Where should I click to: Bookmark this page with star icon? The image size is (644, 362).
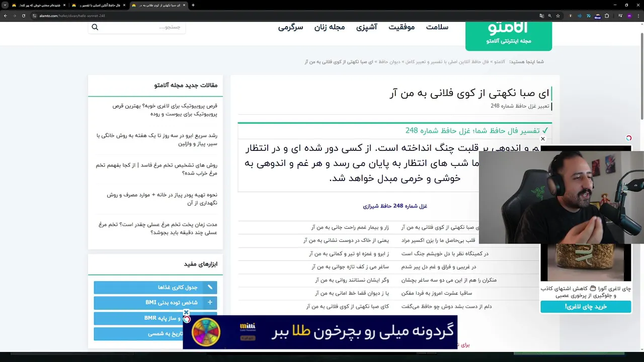(557, 16)
